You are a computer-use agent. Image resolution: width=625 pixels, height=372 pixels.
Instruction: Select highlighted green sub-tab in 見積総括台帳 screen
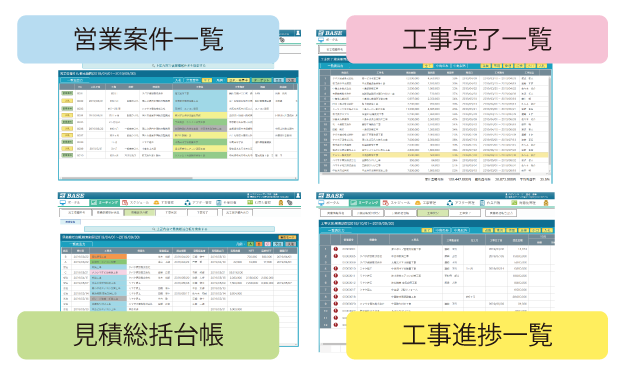click(x=139, y=213)
